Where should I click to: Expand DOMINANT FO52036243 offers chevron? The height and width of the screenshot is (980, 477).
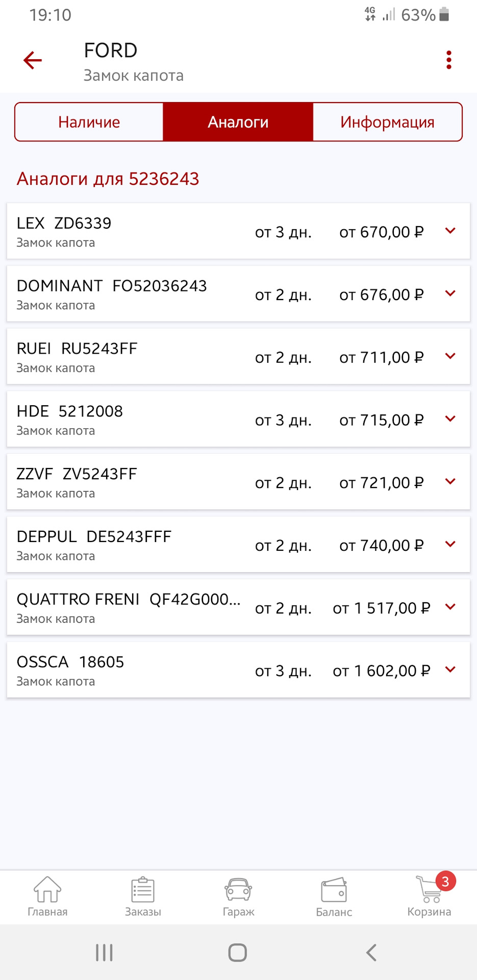point(450,293)
